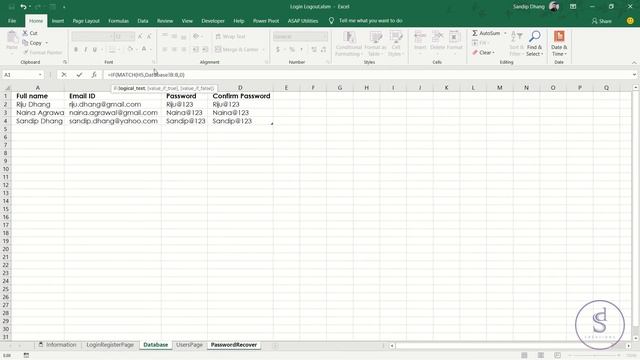
Task: Click the zoom slider in status bar
Action: click(595, 356)
